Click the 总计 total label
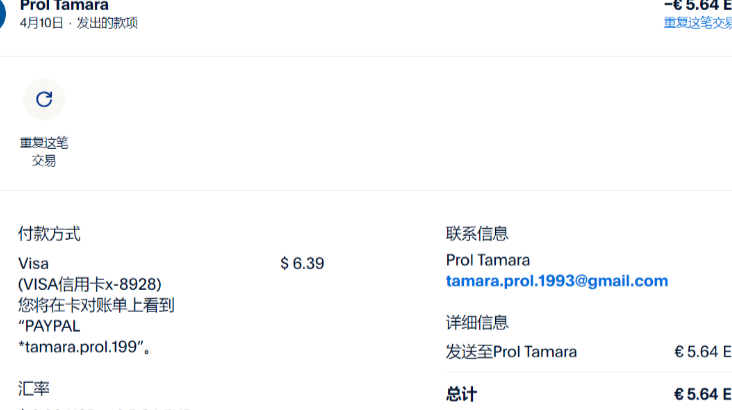The width and height of the screenshot is (732, 410). tap(461, 393)
